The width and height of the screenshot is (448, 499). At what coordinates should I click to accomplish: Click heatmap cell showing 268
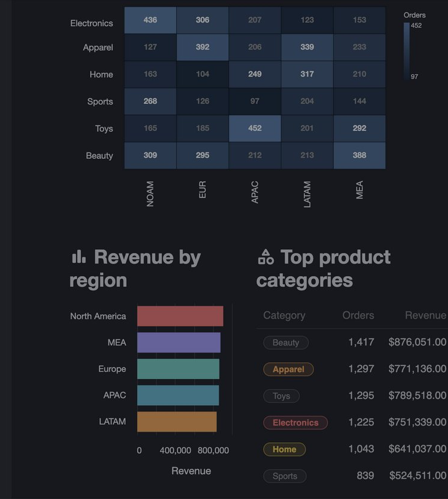click(150, 101)
